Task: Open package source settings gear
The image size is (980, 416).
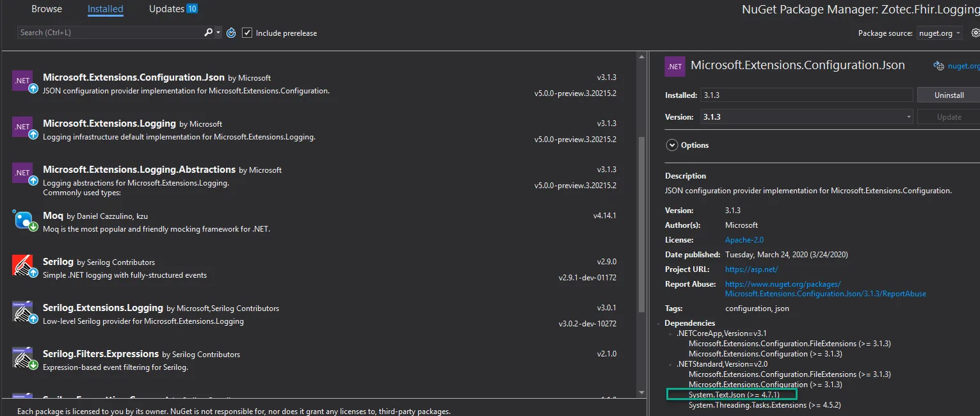Action: point(975,33)
